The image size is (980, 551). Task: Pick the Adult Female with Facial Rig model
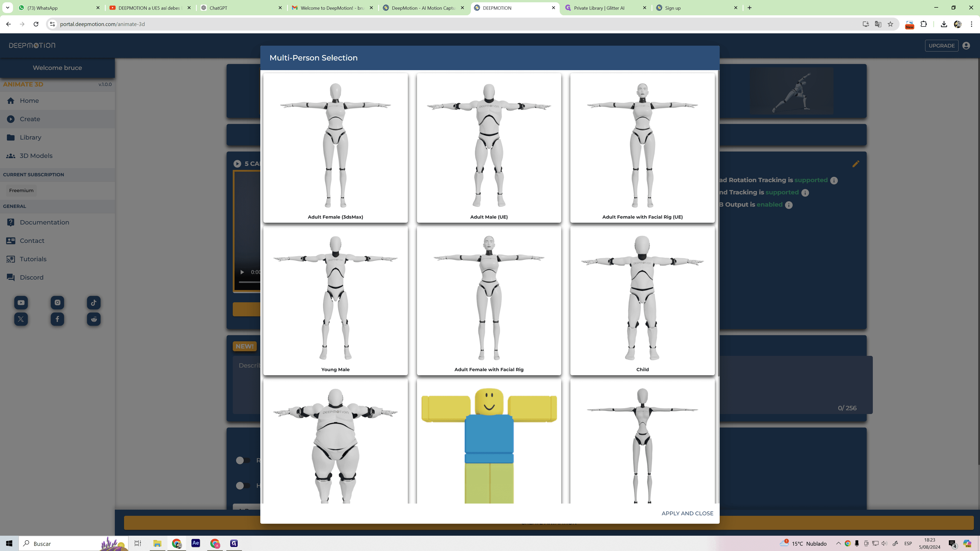489,301
